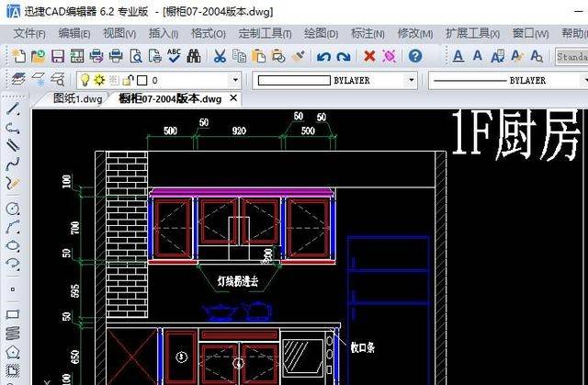Click the print preview magnifier icon
The width and height of the screenshot is (588, 385).
pos(135,56)
